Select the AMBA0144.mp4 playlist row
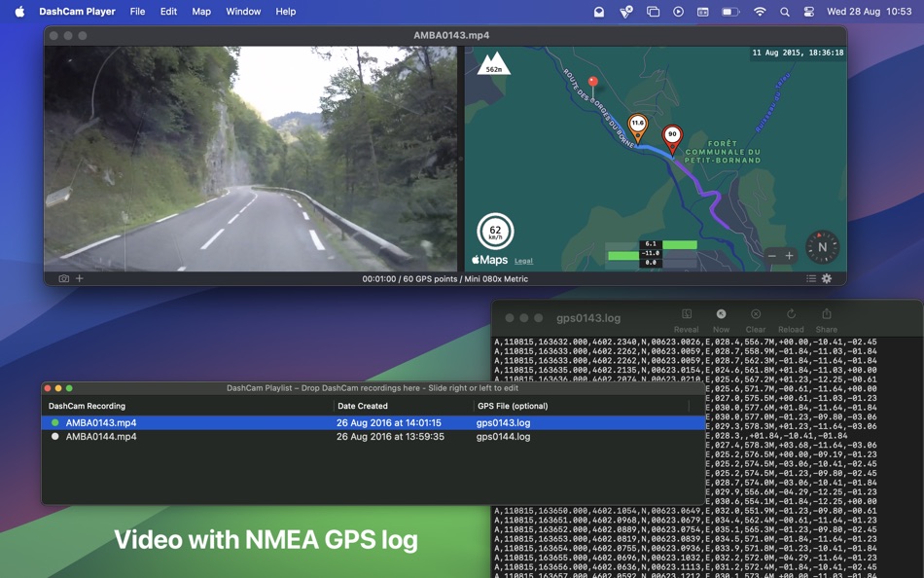Screen dimensions: 924x578 (x=373, y=437)
